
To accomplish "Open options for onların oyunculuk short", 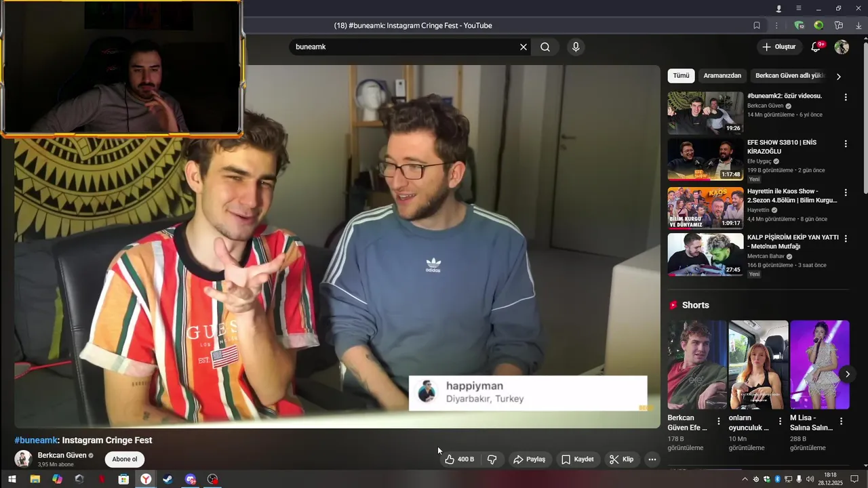I will coord(780,421).
